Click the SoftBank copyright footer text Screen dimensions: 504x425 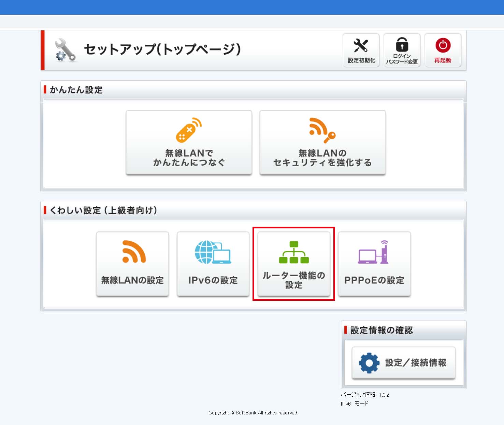[x=253, y=413]
